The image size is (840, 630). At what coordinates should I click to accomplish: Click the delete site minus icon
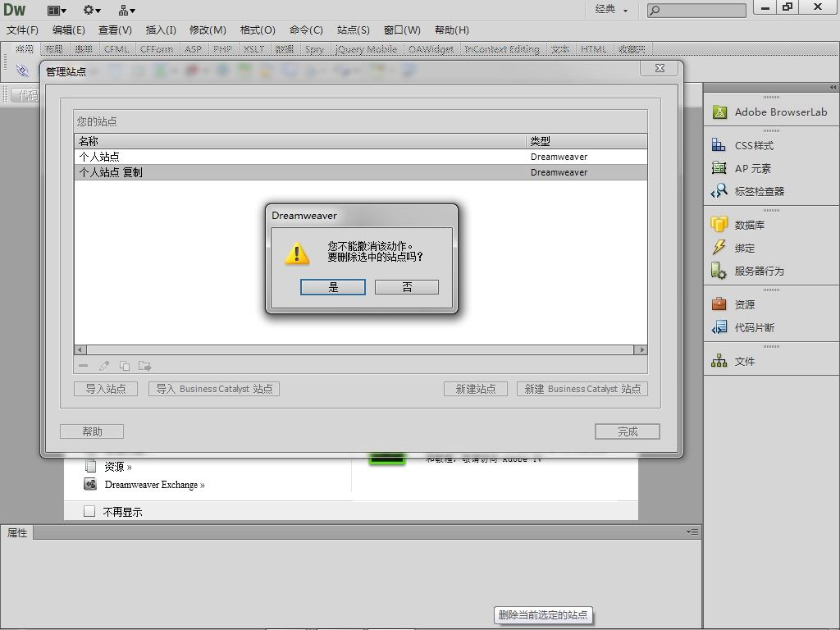(83, 366)
